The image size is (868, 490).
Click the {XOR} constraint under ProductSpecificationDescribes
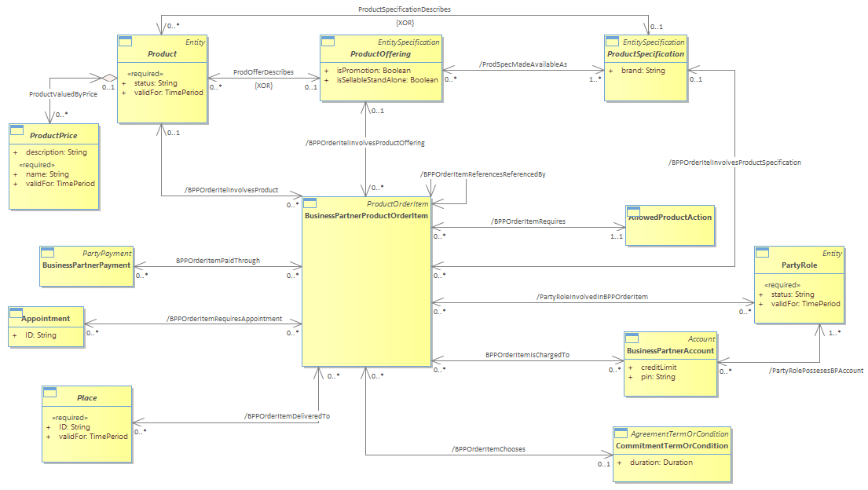point(405,23)
